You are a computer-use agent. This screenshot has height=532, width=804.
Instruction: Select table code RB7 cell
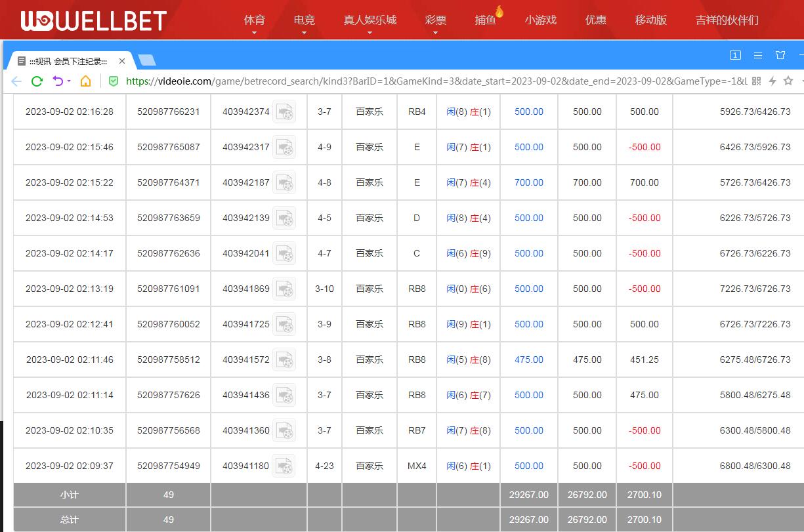pyautogui.click(x=417, y=430)
